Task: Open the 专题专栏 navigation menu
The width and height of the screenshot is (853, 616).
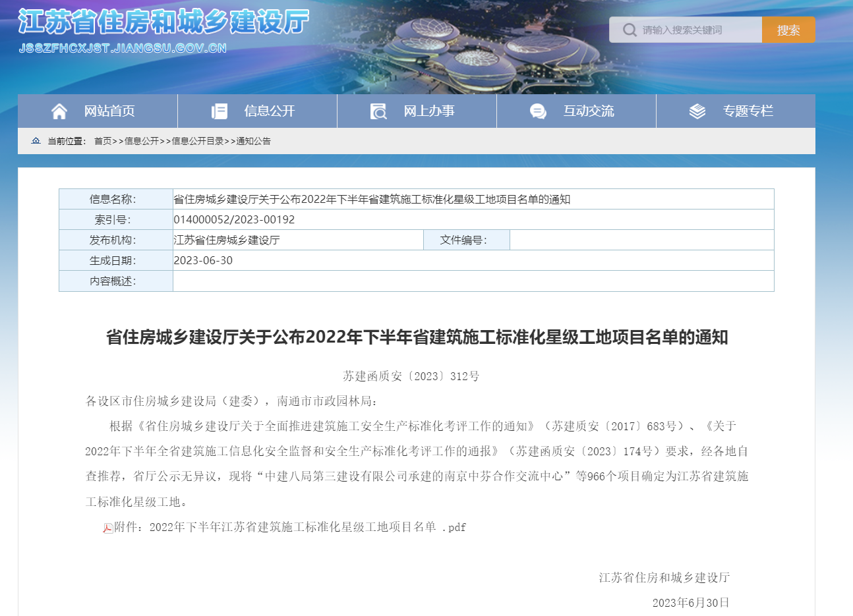Action: click(x=736, y=111)
